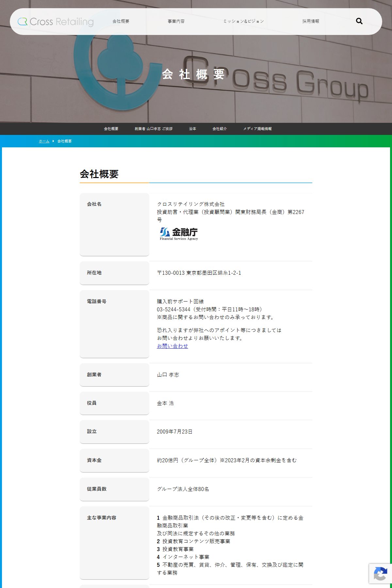Open 事業内容 in the top navigation
392x588 pixels.
click(176, 21)
